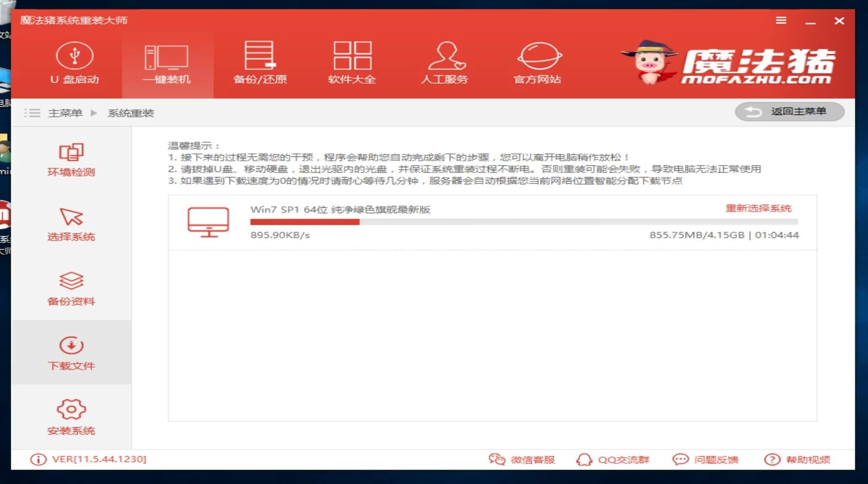Viewport: 868px width, 484px height.
Task: Open 备份资料 step
Action: (71, 288)
